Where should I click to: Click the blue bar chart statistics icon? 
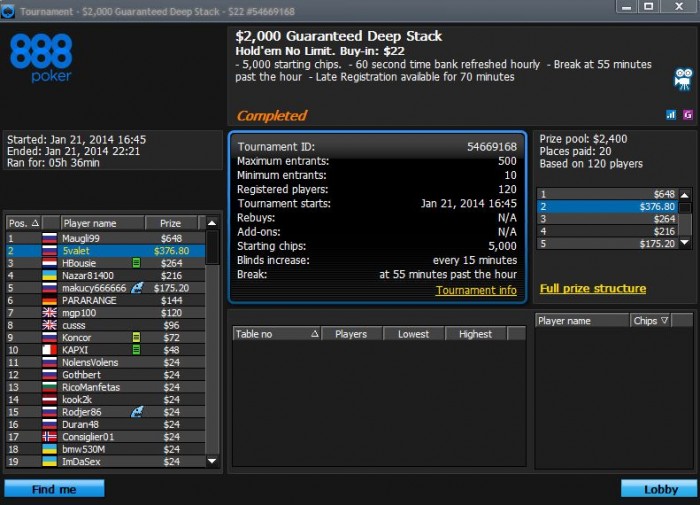(671, 115)
